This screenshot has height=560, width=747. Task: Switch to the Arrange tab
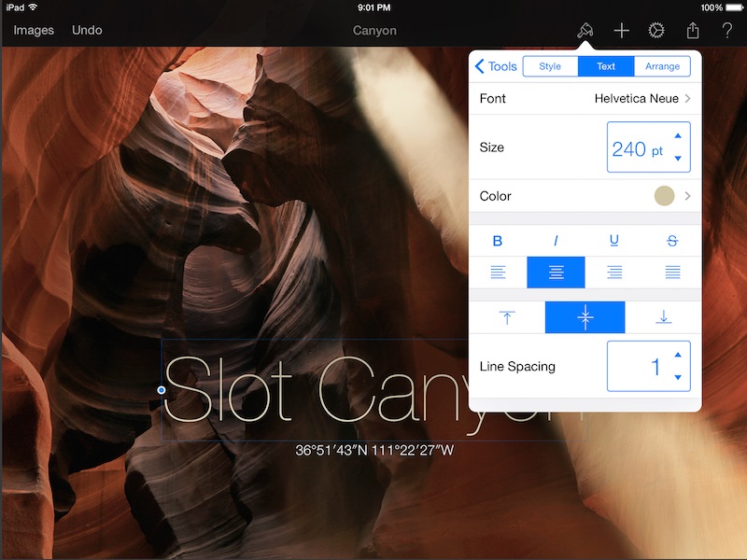point(662,66)
